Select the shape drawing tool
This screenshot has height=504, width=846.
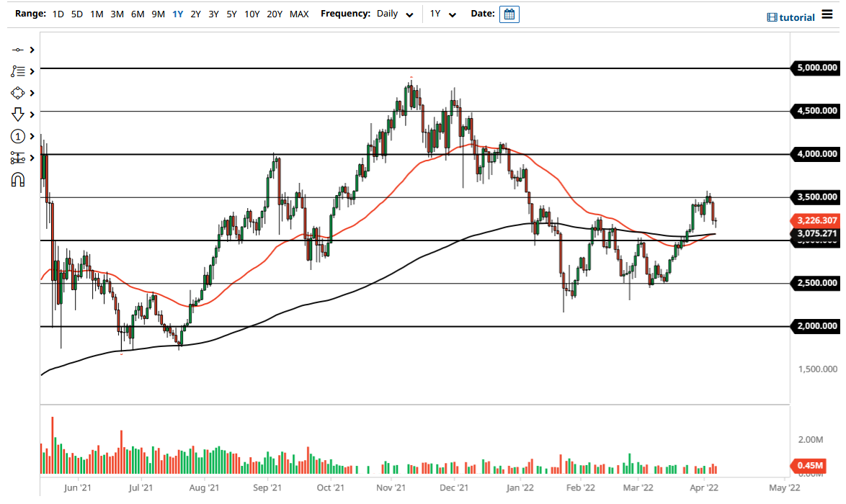click(x=18, y=92)
